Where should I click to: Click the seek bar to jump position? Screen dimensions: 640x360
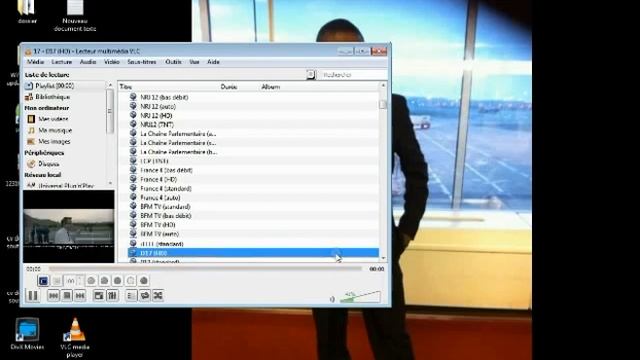coord(205,269)
